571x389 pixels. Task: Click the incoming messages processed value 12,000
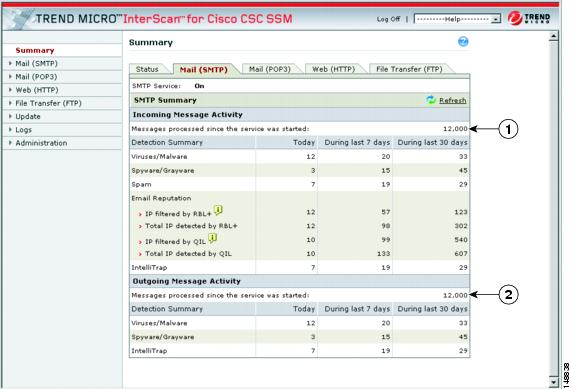pyautogui.click(x=455, y=129)
